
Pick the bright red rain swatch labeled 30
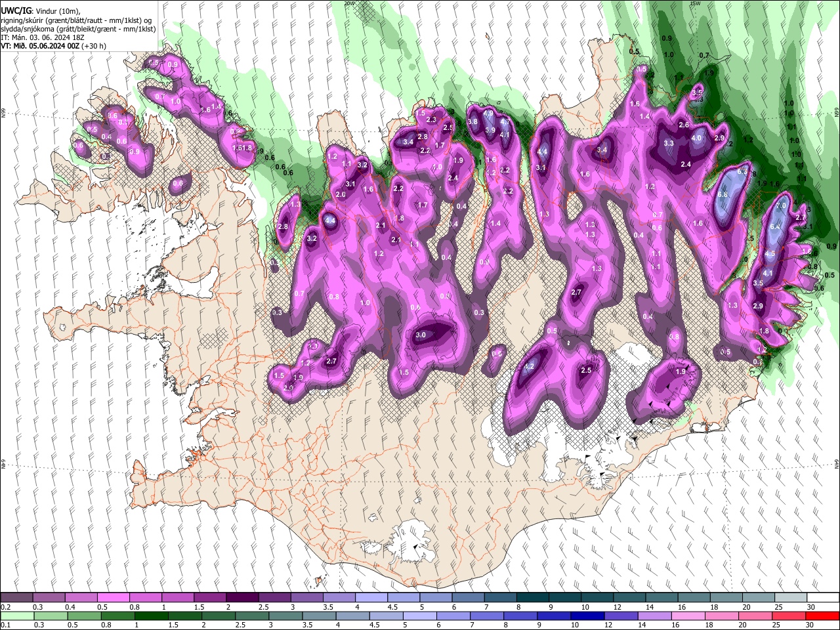822,616
